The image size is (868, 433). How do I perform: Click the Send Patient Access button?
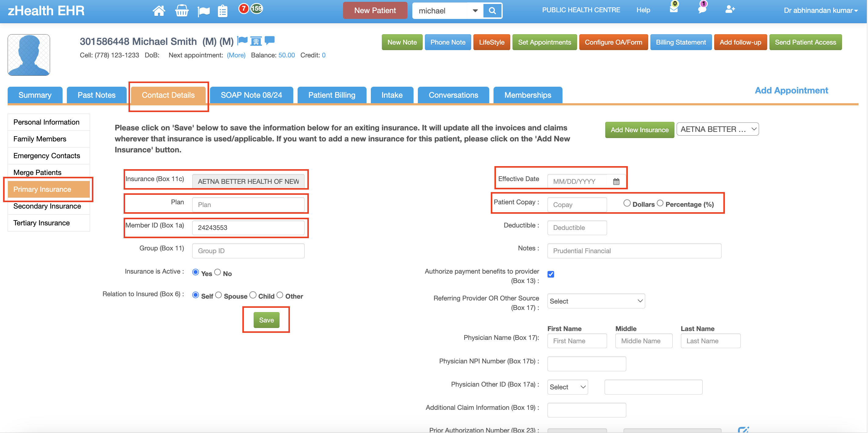pos(805,42)
